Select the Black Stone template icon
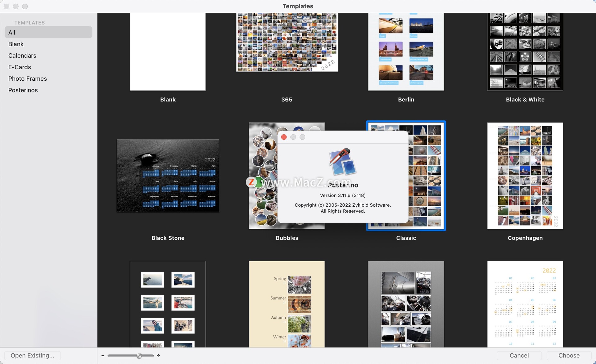596x364 pixels. point(168,175)
